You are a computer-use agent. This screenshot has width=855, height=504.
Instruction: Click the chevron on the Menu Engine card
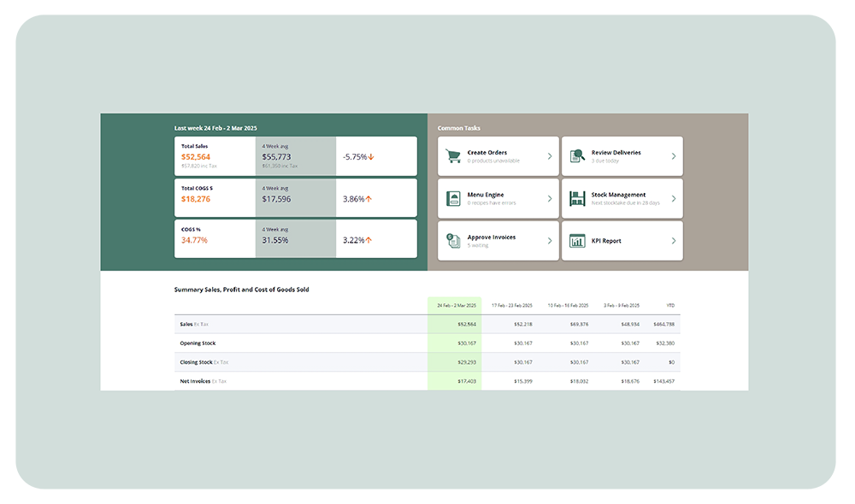[x=550, y=198]
